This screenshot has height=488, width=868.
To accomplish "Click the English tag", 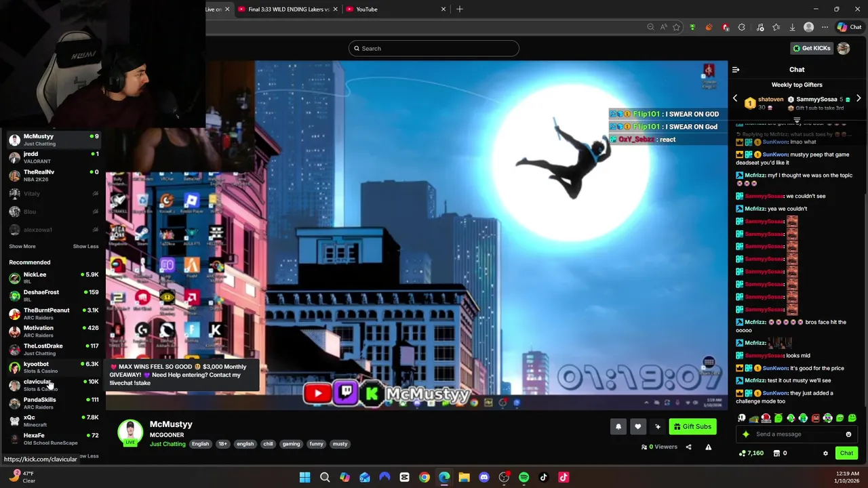I will tap(200, 444).
